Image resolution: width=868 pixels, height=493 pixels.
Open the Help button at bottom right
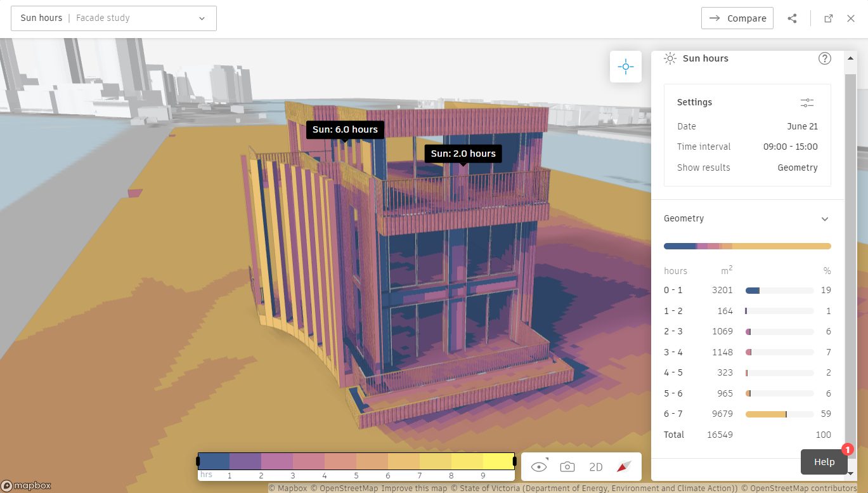click(x=824, y=461)
